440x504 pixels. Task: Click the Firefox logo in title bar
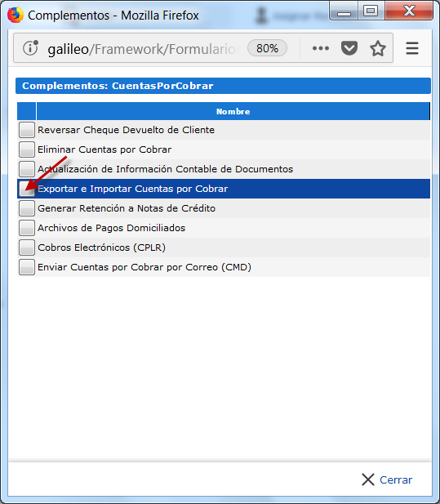point(16,15)
